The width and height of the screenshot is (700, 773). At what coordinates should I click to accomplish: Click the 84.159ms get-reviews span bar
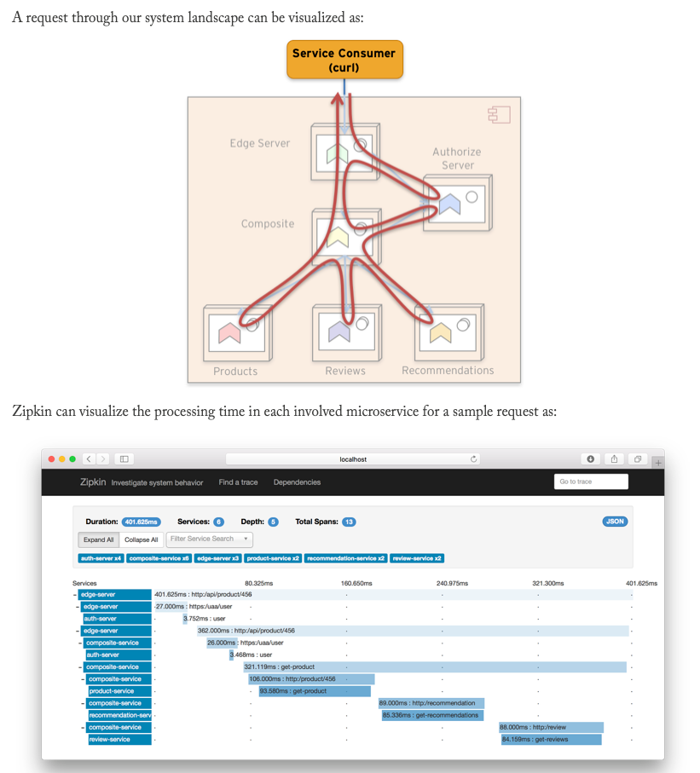click(x=552, y=740)
